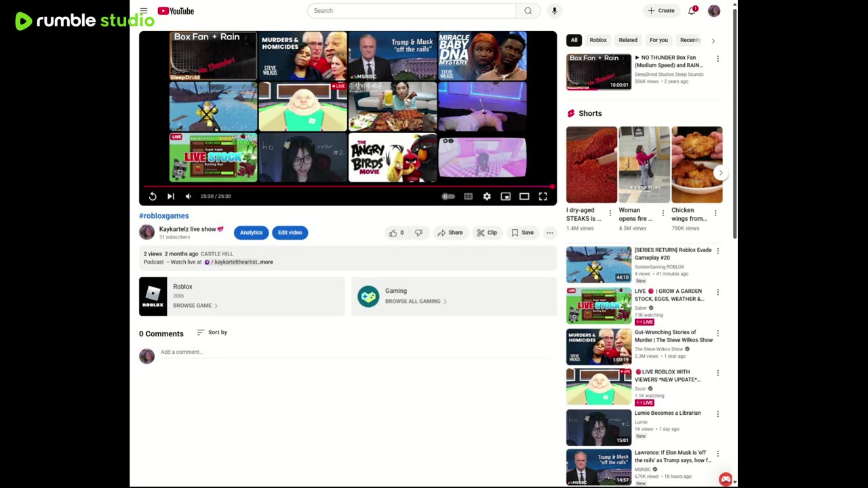This screenshot has width=868, height=488.
Task: Click the page vertical scrollbar
Action: (735, 123)
